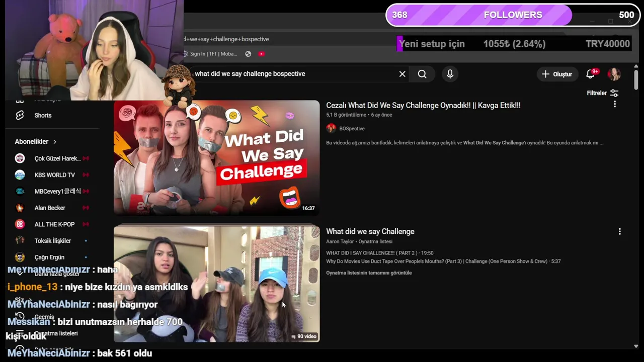Click the page scrollbar down arrow
The width and height of the screenshot is (644, 362).
click(636, 346)
